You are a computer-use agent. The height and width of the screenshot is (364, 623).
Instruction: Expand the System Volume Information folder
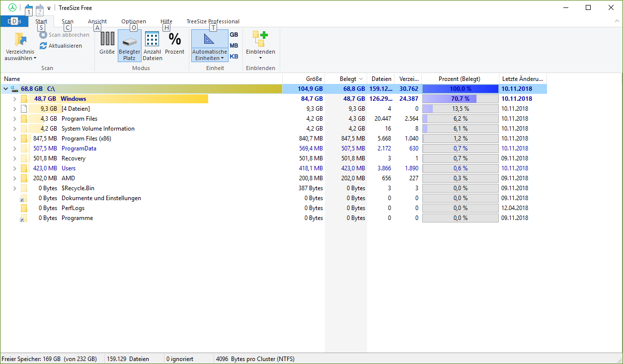pos(14,129)
